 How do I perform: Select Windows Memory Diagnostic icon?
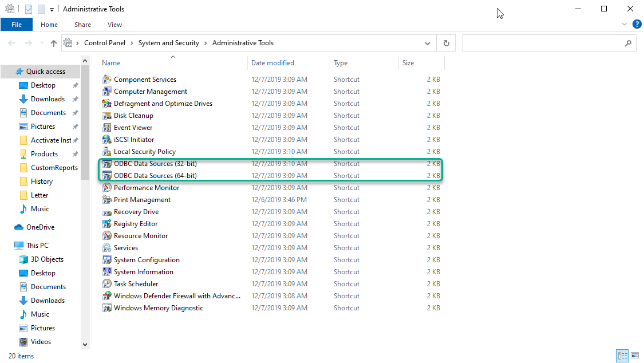[x=107, y=307]
